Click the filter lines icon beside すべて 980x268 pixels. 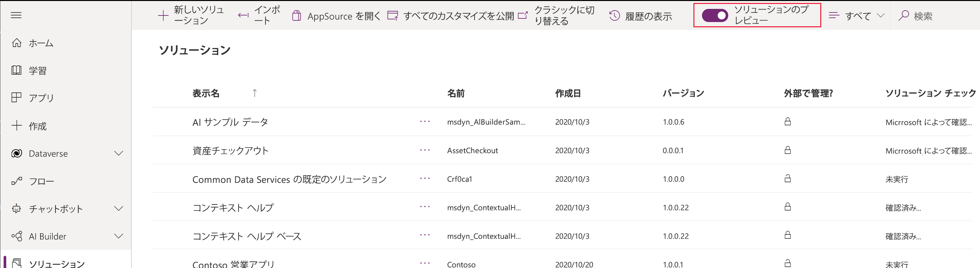[x=834, y=15]
